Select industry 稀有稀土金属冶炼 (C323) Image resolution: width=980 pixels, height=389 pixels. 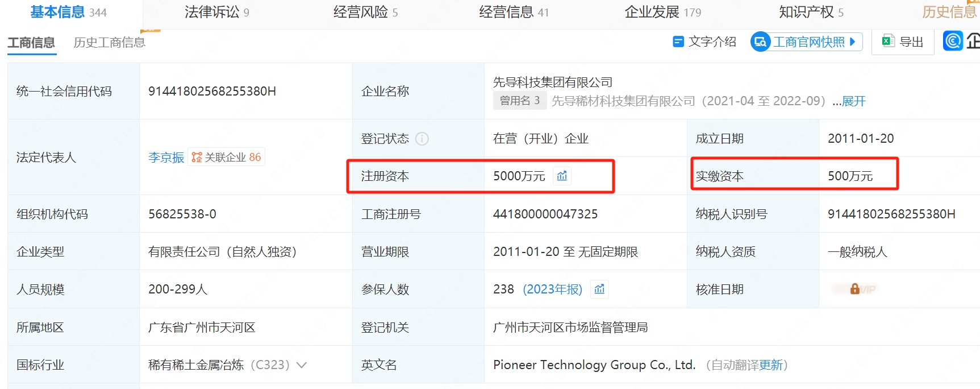[x=219, y=365]
